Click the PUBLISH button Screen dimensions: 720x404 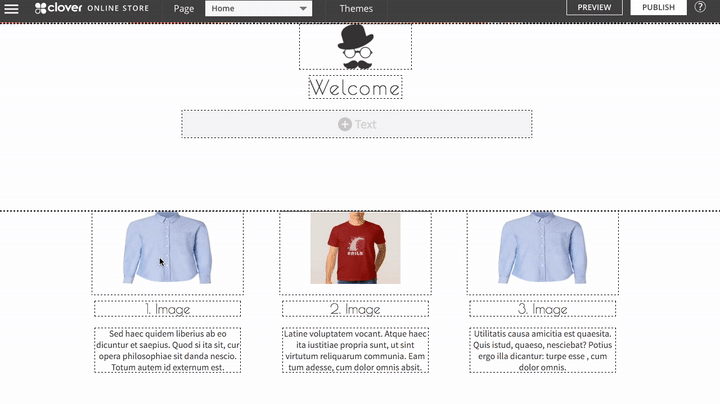point(658,8)
